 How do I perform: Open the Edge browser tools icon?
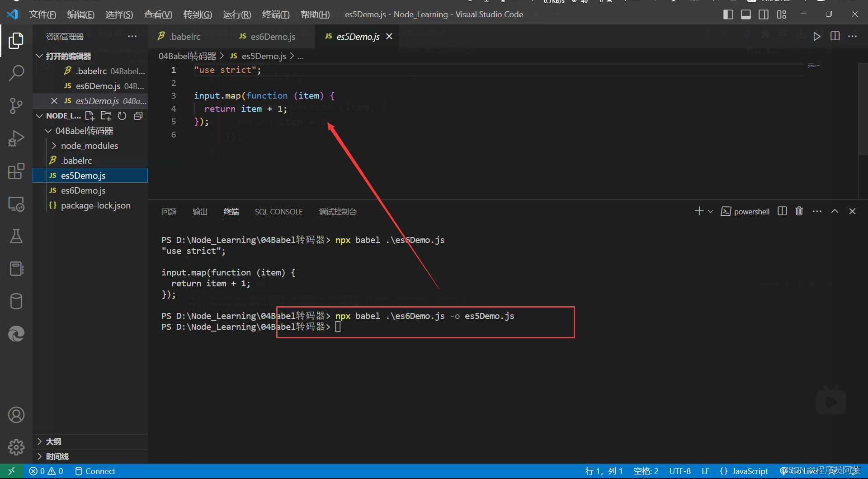point(16,334)
